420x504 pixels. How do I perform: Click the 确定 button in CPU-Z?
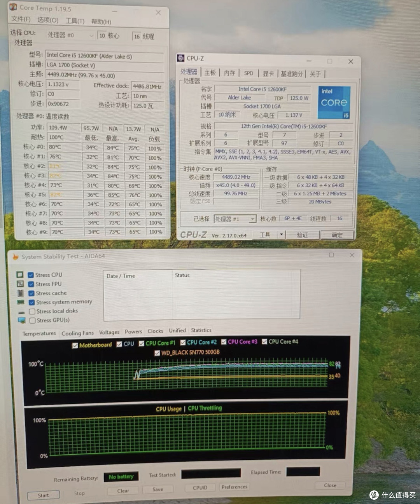point(337,235)
